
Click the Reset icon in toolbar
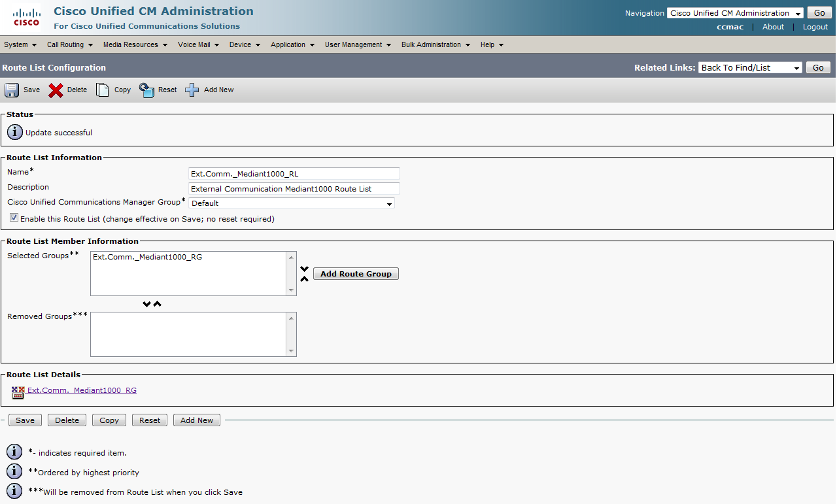(146, 90)
